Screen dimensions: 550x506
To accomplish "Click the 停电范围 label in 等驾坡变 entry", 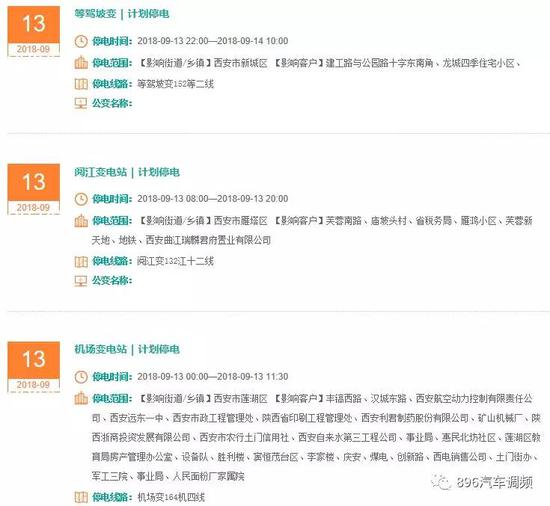I will coord(112,63).
